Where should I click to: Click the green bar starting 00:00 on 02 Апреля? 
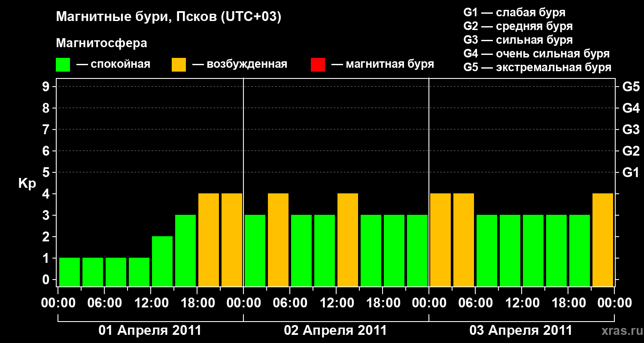pos(255,250)
